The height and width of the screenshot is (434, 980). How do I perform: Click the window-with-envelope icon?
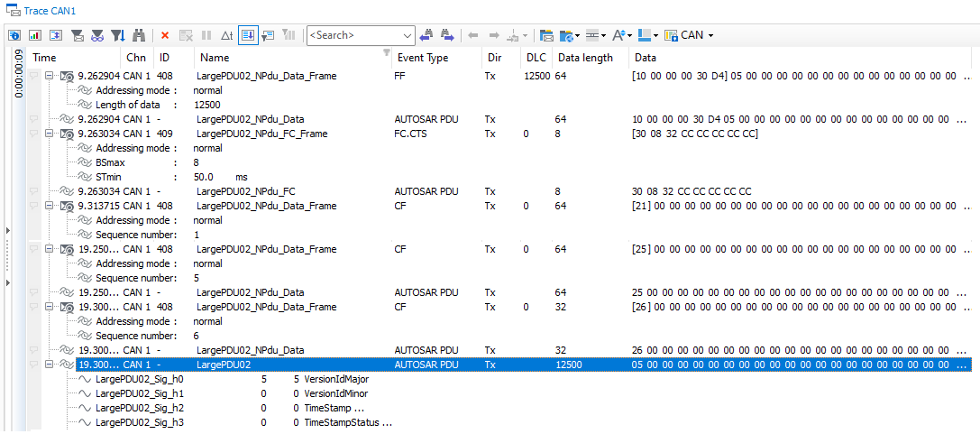546,36
